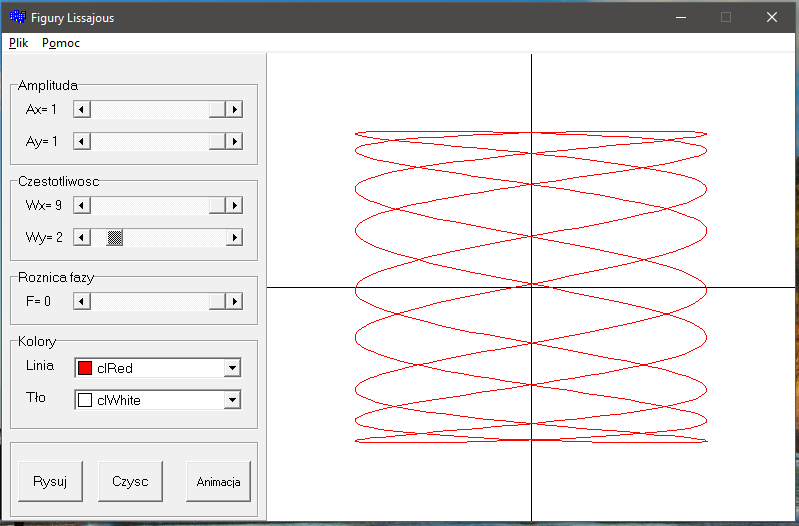Increase Wx with right scroll arrow
The height and width of the screenshot is (526, 799).
pyautogui.click(x=234, y=205)
